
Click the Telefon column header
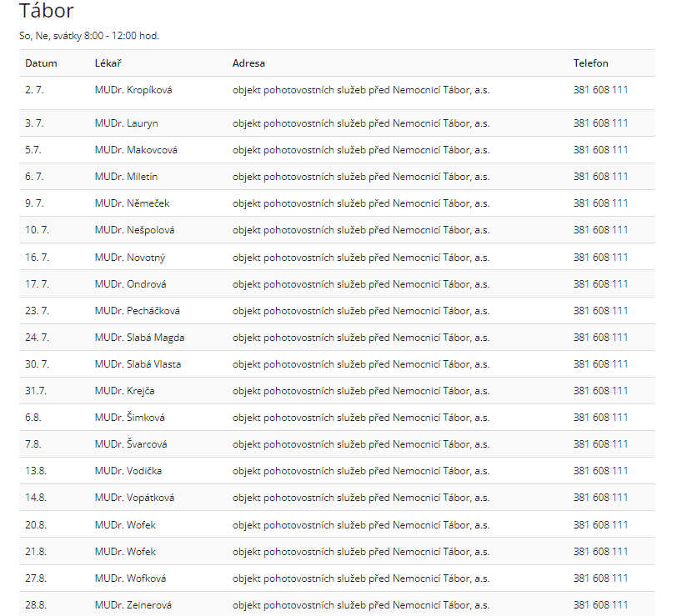point(590,63)
